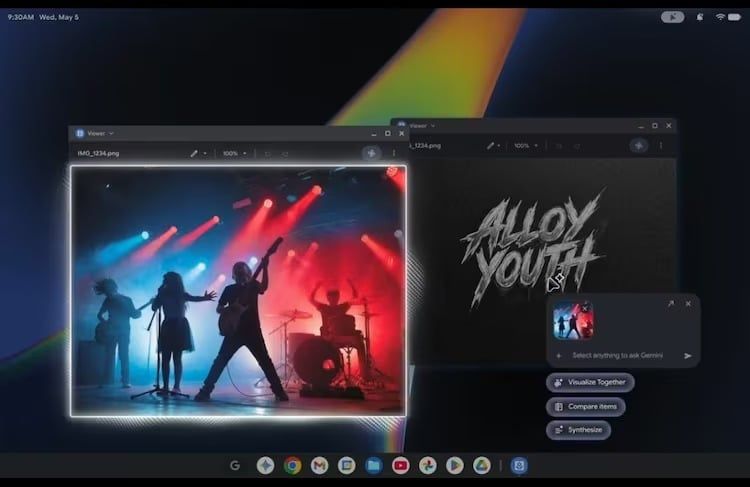The image size is (750, 487).
Task: Maximize the back Viewer window
Action: point(655,126)
